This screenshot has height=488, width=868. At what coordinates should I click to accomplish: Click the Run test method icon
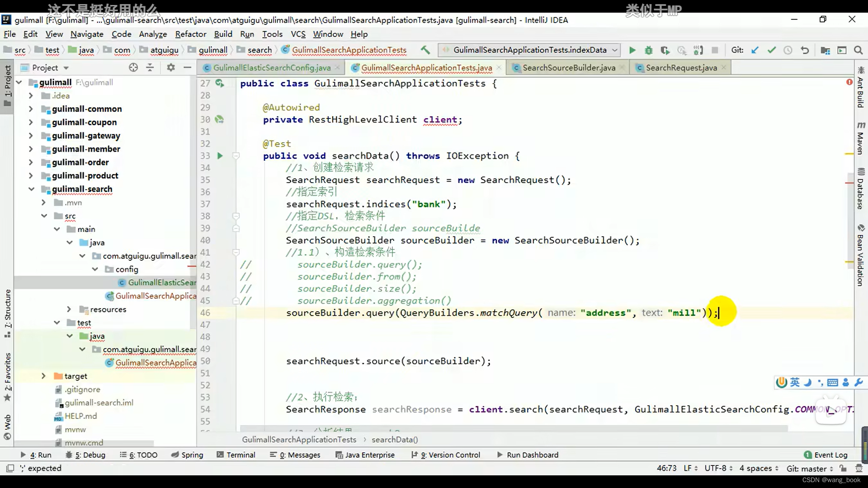[219, 155]
